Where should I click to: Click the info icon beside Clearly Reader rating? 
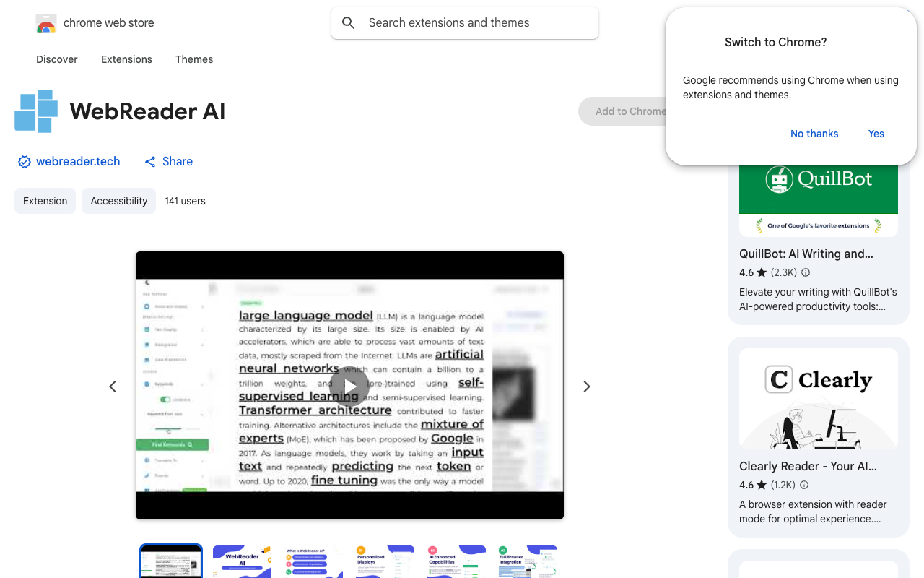pyautogui.click(x=804, y=485)
